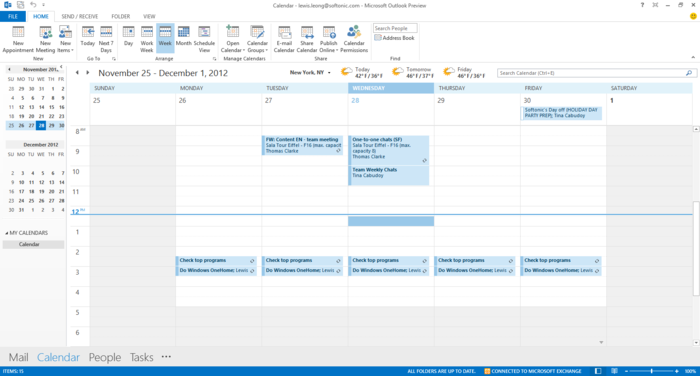
Task: Open Schedule View layout
Action: coord(204,39)
